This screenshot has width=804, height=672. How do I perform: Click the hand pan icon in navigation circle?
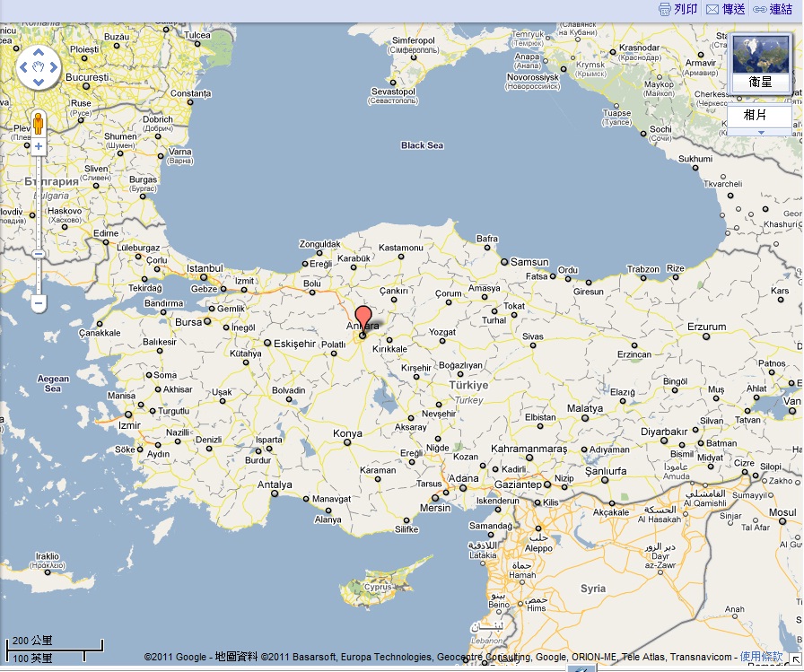point(38,67)
